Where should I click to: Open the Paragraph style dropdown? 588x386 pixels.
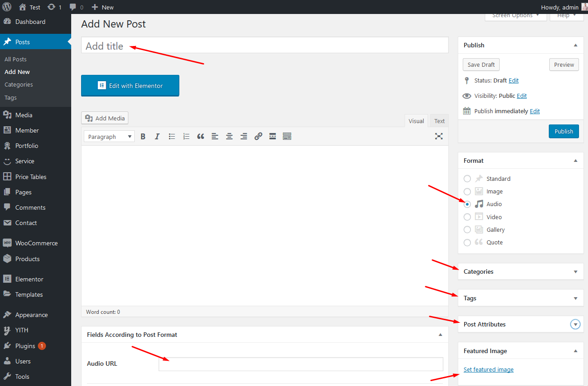[109, 137]
